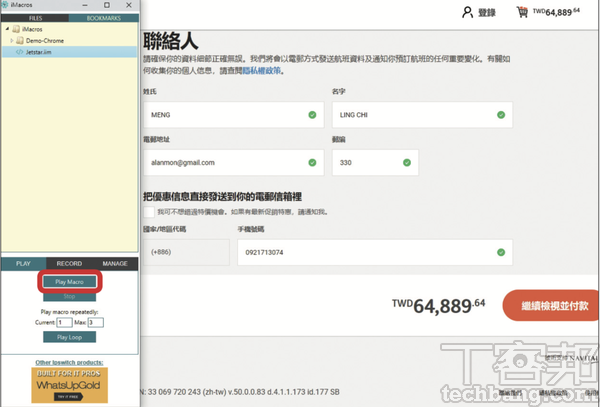Click the green checkmark in mobile number field
Viewport: 600px width, 407px height.
coord(501,252)
